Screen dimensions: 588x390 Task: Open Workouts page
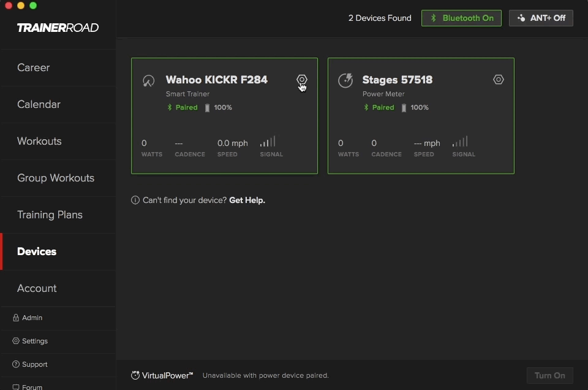[x=58, y=141]
